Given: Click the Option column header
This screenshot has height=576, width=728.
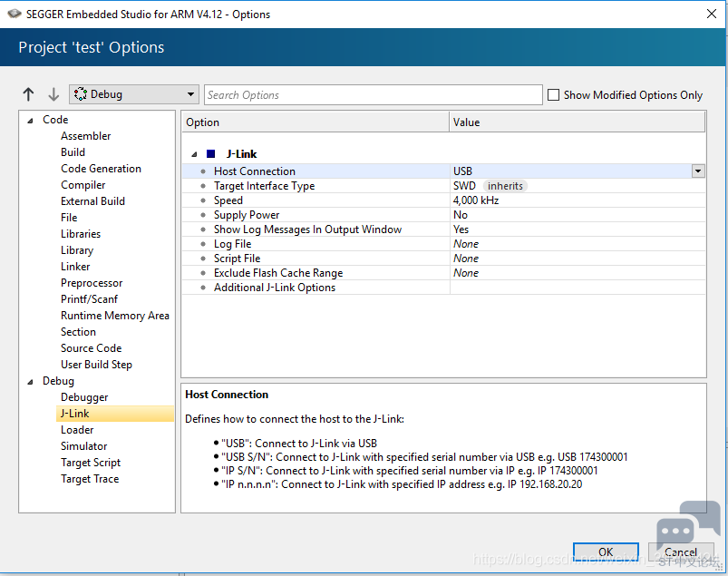Looking at the screenshot, I should click(315, 122).
